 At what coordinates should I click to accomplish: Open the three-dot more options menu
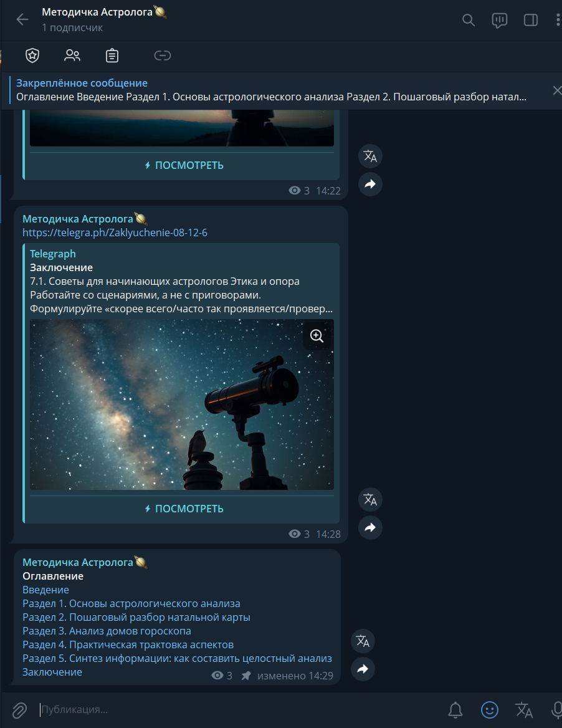pos(558,20)
